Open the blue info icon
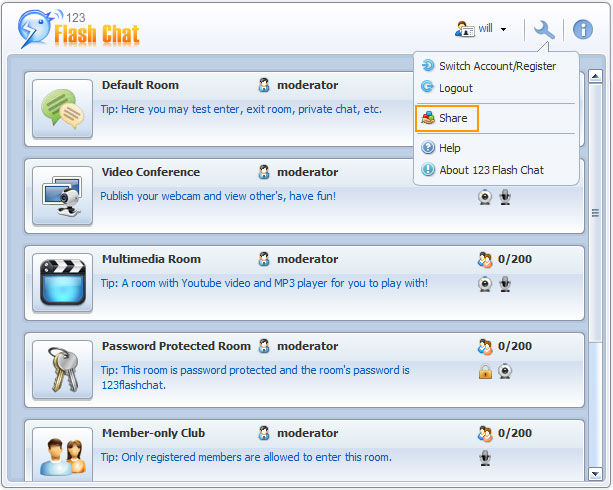This screenshot has width=613, height=490. 583,30
